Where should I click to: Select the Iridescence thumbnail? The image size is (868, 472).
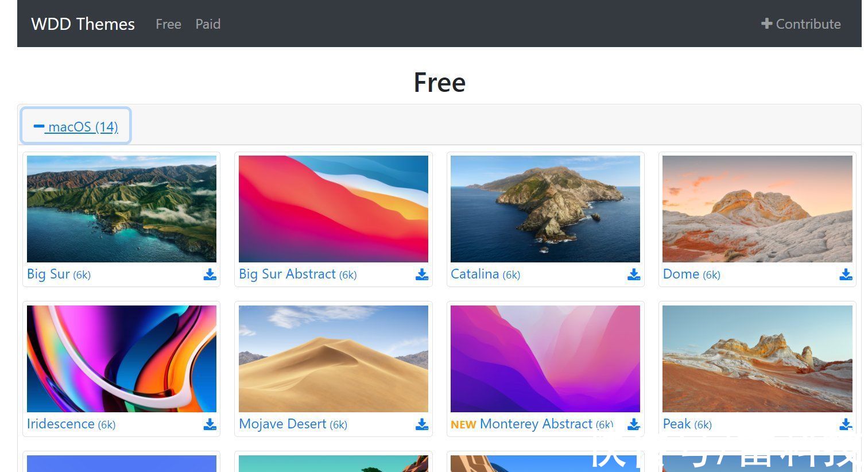122,359
